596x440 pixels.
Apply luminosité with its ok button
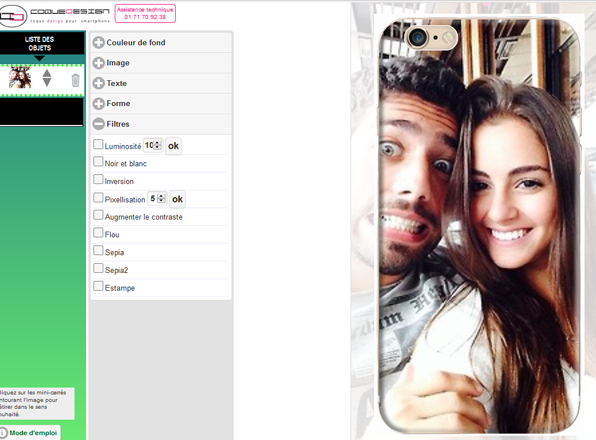(x=173, y=146)
